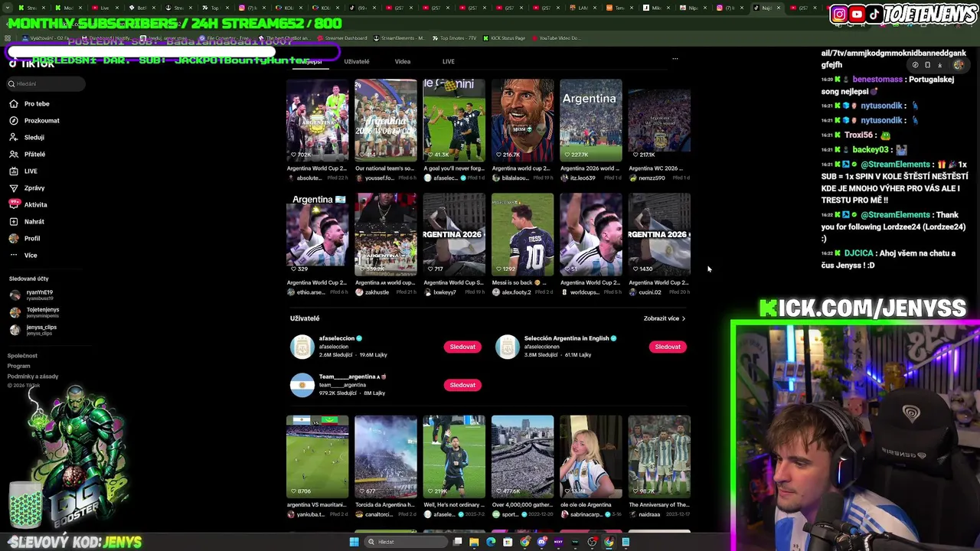Screen dimensions: 980x551
Task: Open Podmínky a zásady footer link
Action: (33, 377)
